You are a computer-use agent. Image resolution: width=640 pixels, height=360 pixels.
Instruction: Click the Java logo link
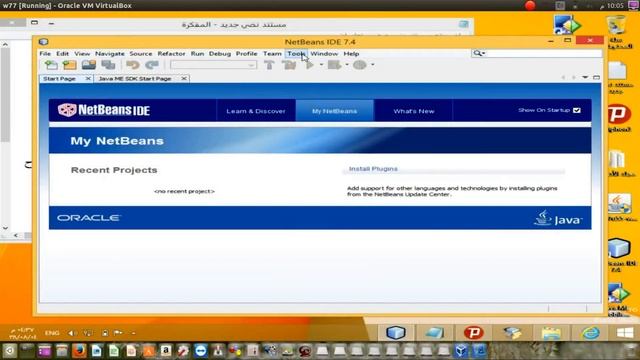[x=558, y=218]
